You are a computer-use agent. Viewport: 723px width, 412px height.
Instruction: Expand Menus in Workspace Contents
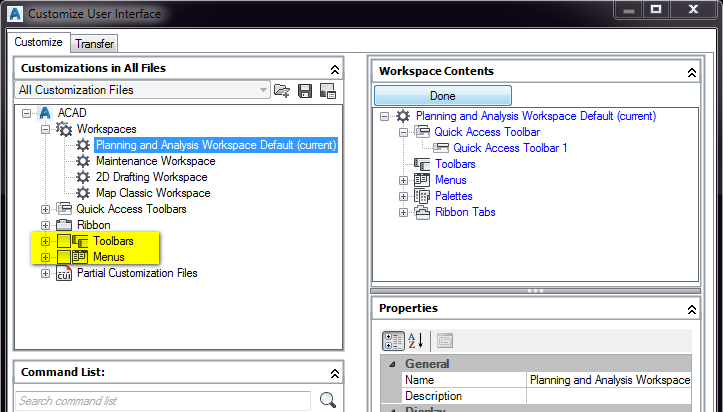403,180
